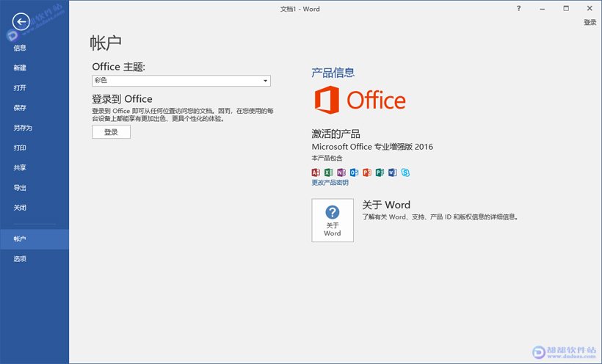Viewport: 602px width, 364px height.
Task: Click the 帐户 page heading
Action: coord(106,43)
